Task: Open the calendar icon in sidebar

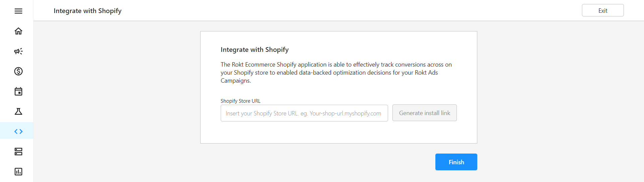Action: pyautogui.click(x=18, y=91)
